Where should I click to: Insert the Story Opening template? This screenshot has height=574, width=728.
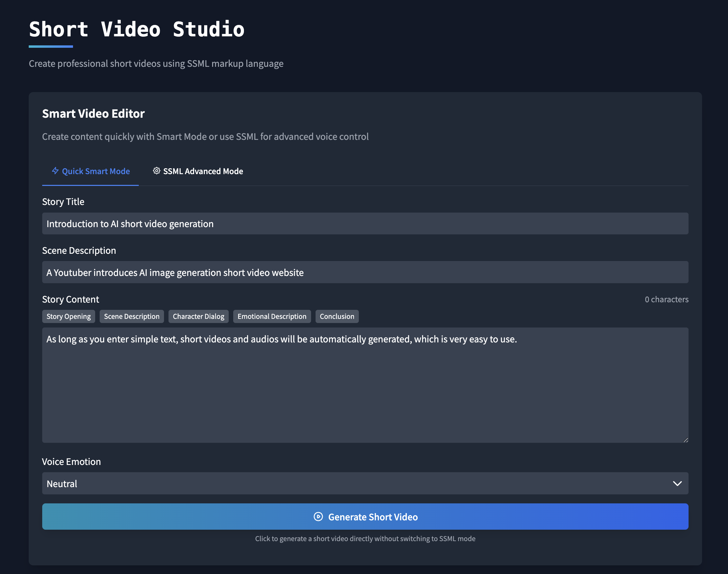[x=69, y=316]
